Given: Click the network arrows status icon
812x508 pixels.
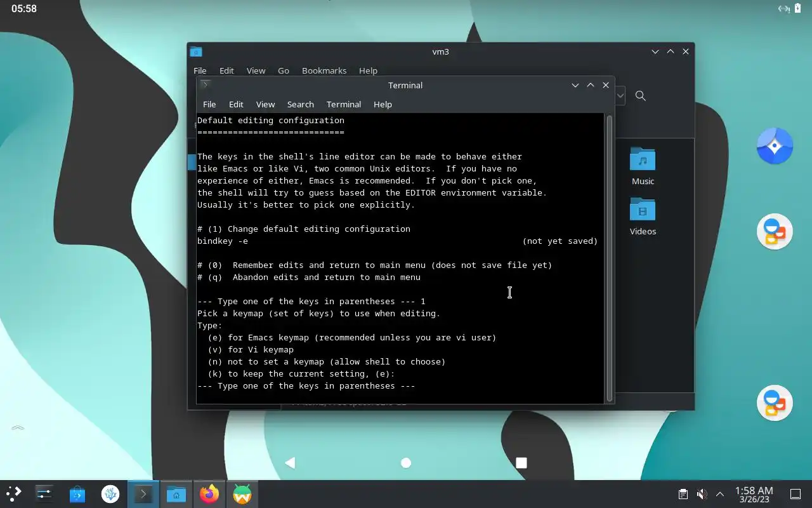Looking at the screenshot, I should (x=783, y=9).
